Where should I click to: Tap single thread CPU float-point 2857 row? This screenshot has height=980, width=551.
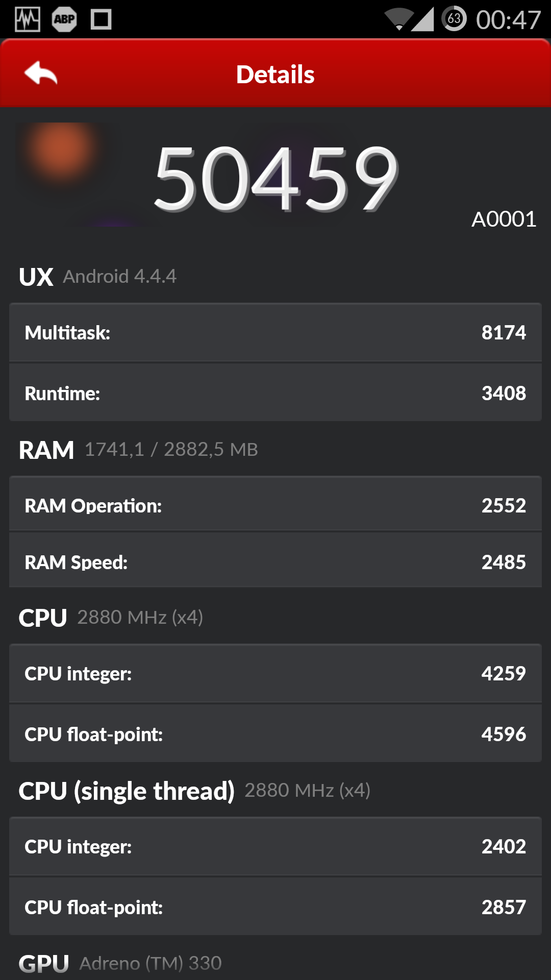(275, 906)
